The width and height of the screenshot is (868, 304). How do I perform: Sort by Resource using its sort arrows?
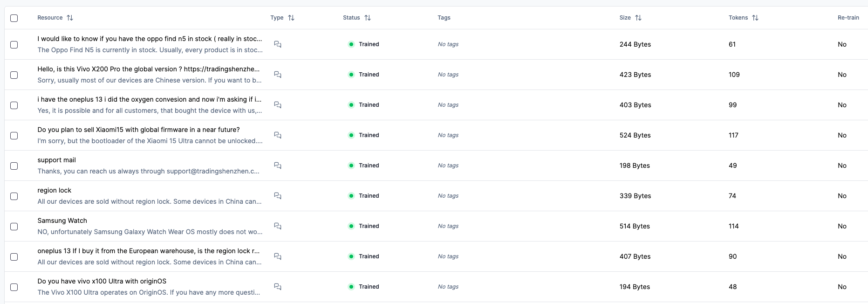point(70,18)
